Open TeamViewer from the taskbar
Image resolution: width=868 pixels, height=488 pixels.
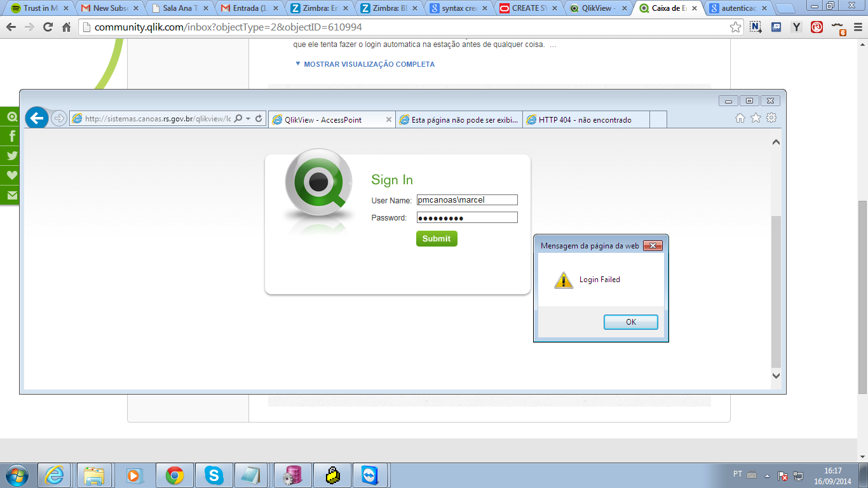pyautogui.click(x=369, y=475)
